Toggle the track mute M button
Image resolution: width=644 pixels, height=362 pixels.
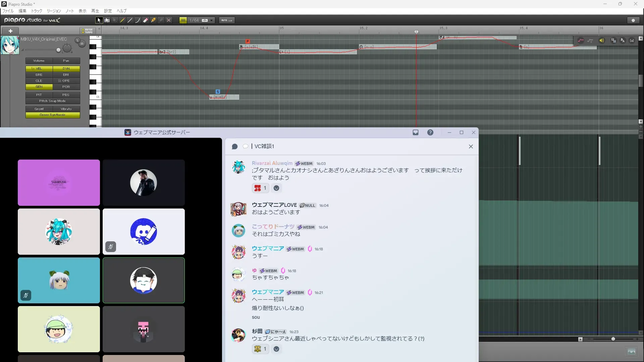tap(82, 44)
